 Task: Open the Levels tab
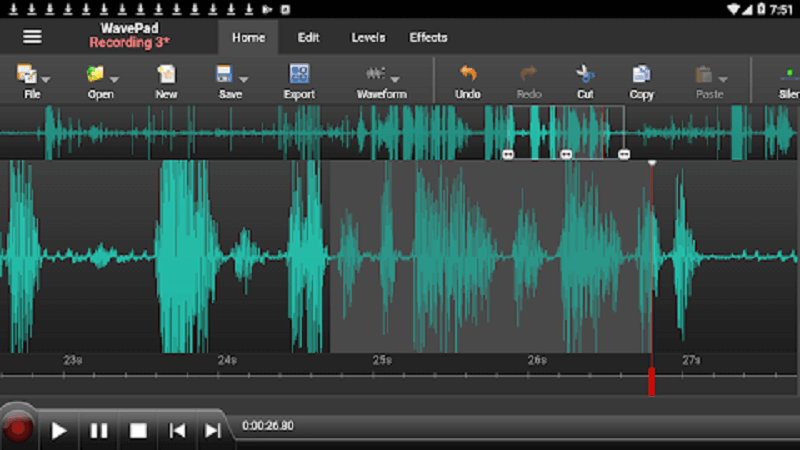click(368, 37)
